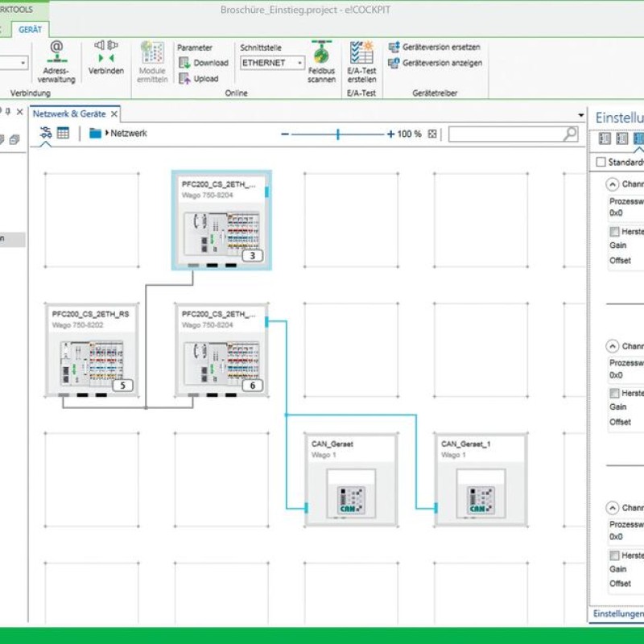Click the Upload parameter button
This screenshot has height=644, width=644.
coord(199,78)
